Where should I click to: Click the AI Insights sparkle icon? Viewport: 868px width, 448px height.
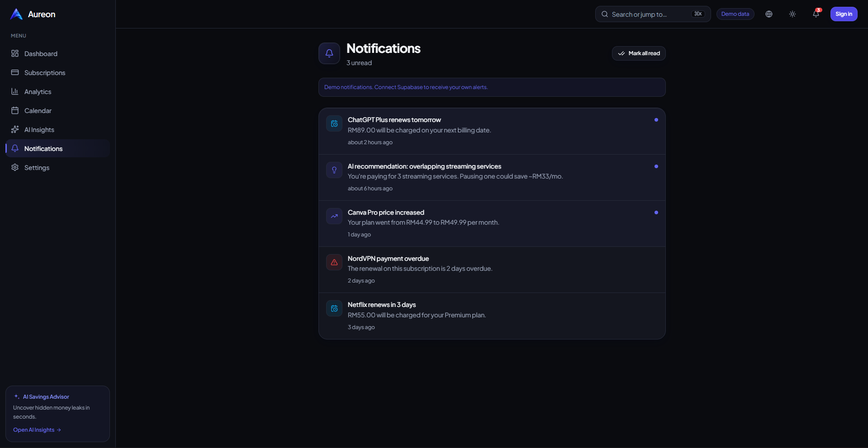pos(15,129)
